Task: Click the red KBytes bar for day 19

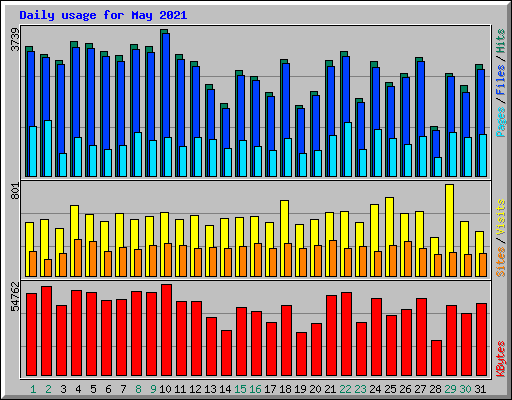Action: (301, 354)
